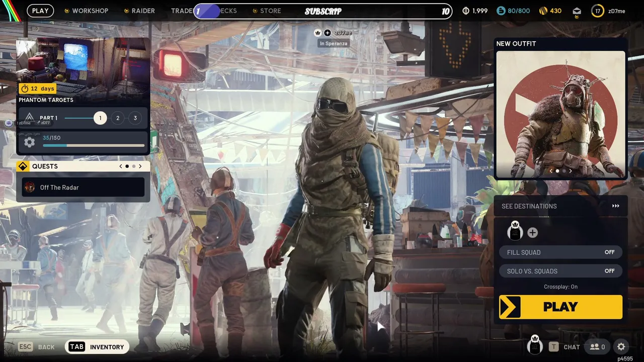This screenshot has width=644, height=362.
Task: Click the coin currency icon beside 1.999
Action: (x=466, y=11)
